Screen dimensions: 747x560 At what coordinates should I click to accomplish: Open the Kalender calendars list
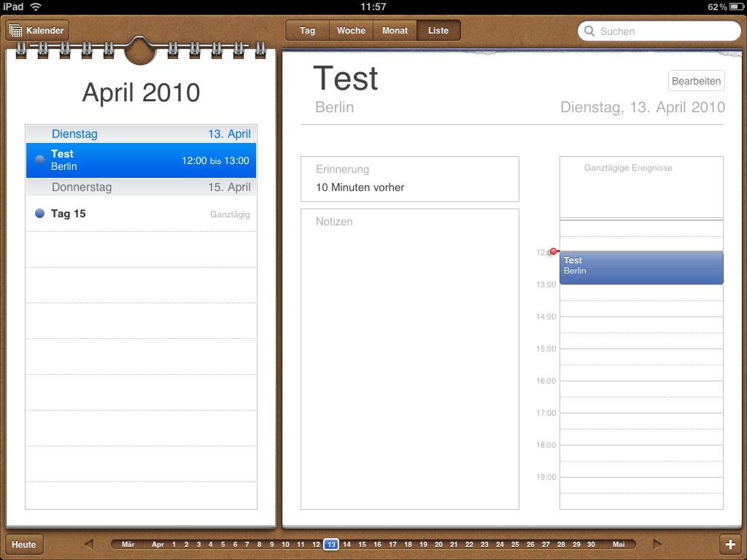click(x=37, y=31)
